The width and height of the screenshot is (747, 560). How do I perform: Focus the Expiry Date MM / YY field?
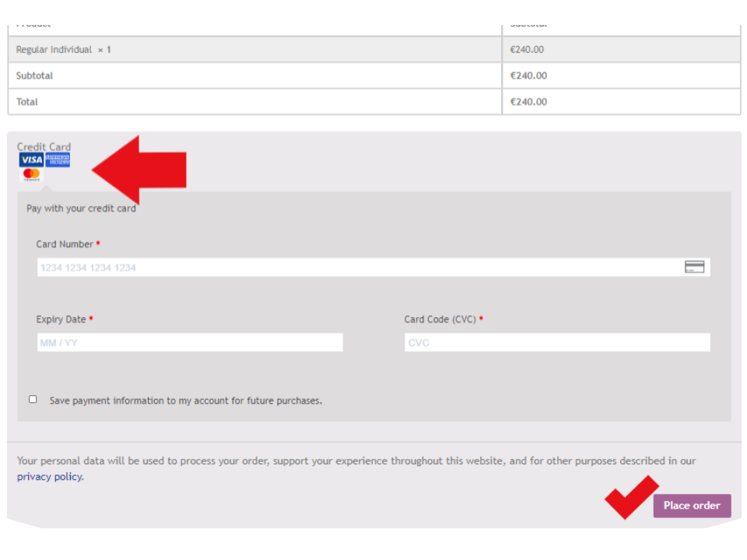click(190, 342)
